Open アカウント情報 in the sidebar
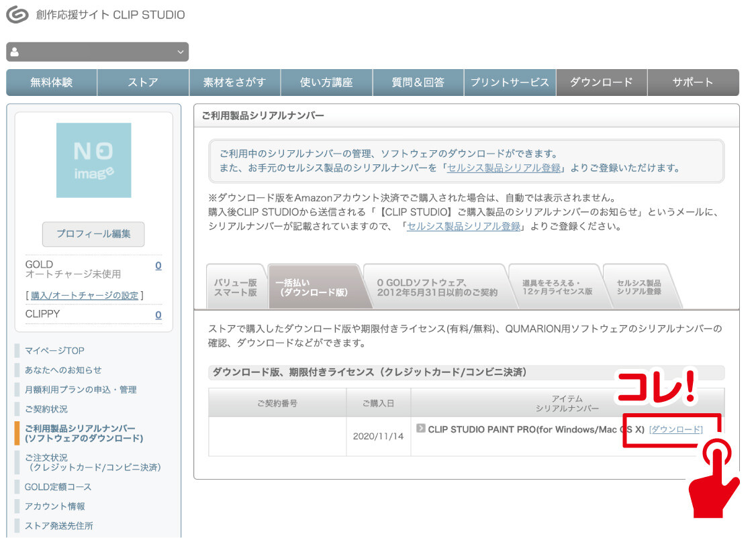The image size is (756, 538). (54, 506)
